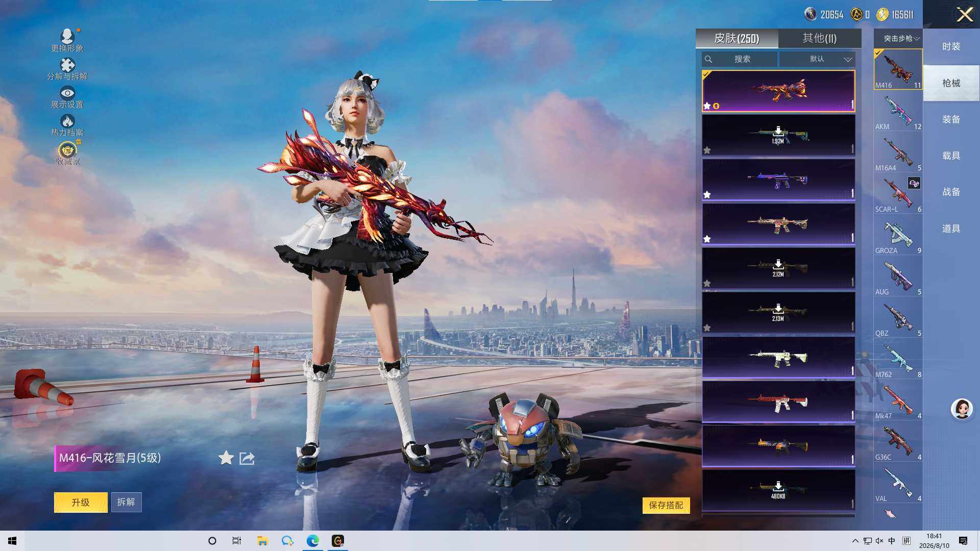Image resolution: width=980 pixels, height=551 pixels.
Task: Select the VAL weapon icon
Action: [898, 483]
